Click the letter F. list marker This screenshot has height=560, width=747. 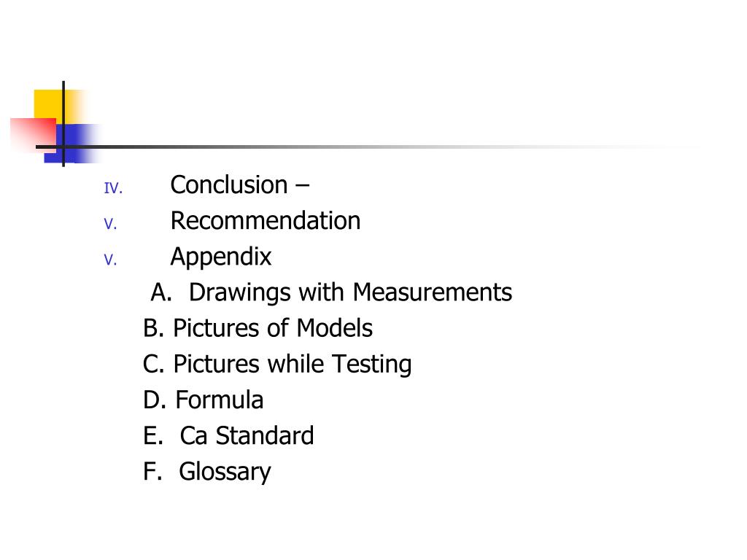(x=152, y=472)
